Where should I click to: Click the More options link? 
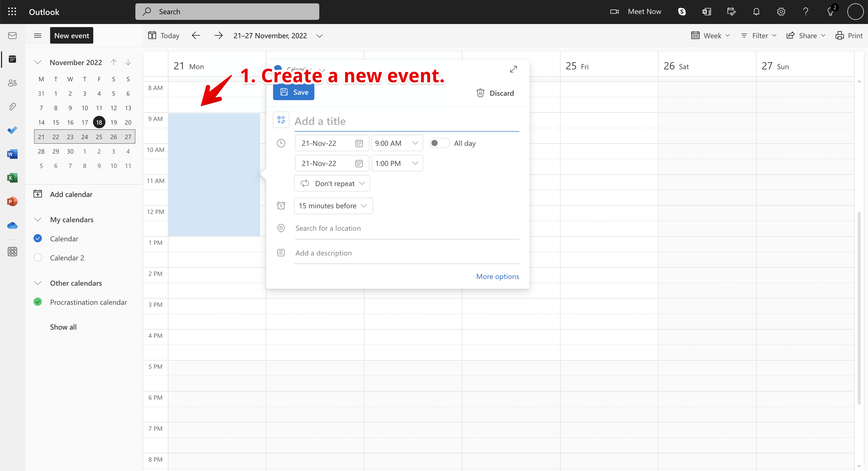pos(497,276)
